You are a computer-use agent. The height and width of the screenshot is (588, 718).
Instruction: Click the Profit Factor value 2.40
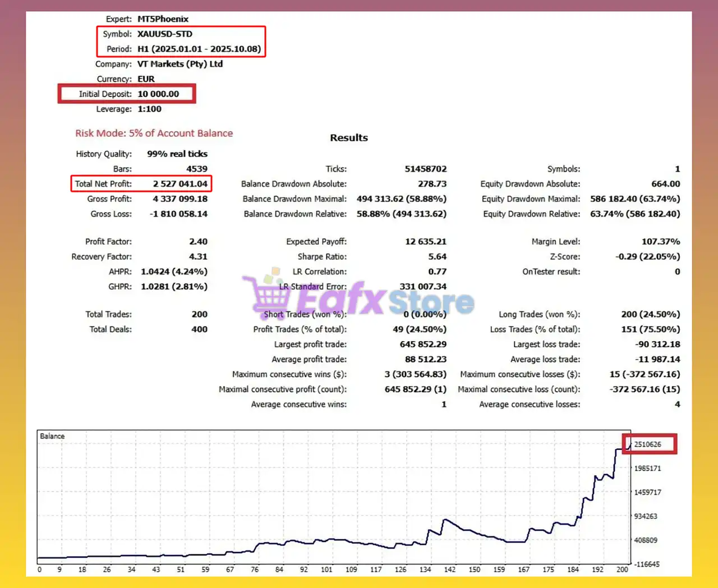click(x=199, y=241)
